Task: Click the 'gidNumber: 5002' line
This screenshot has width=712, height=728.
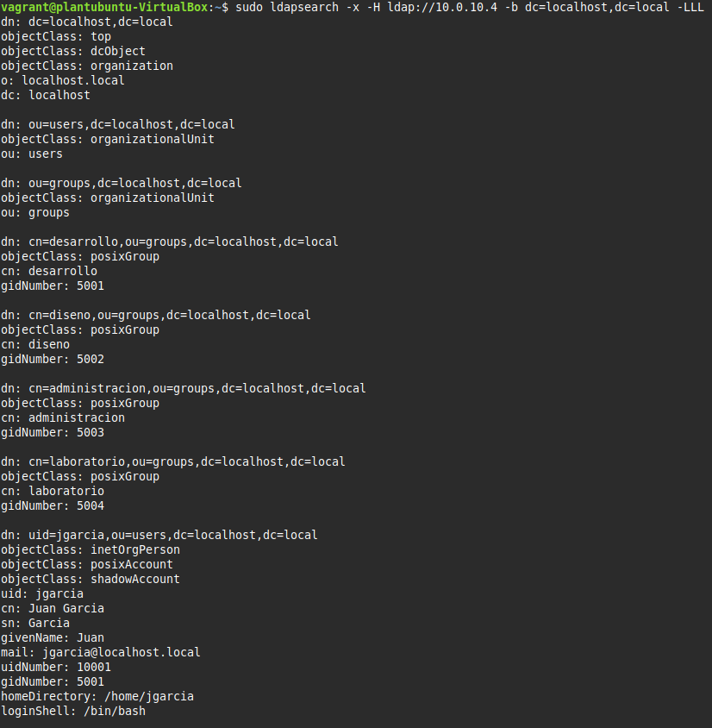Action: click(x=53, y=359)
